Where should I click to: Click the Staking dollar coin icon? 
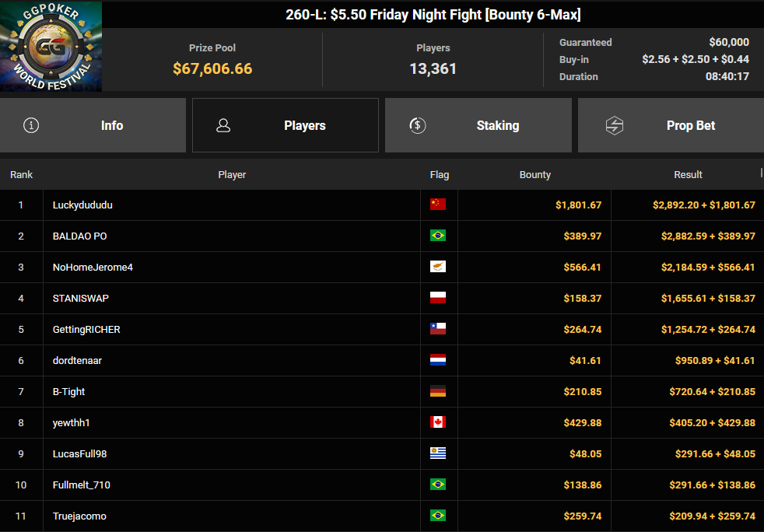(x=418, y=125)
